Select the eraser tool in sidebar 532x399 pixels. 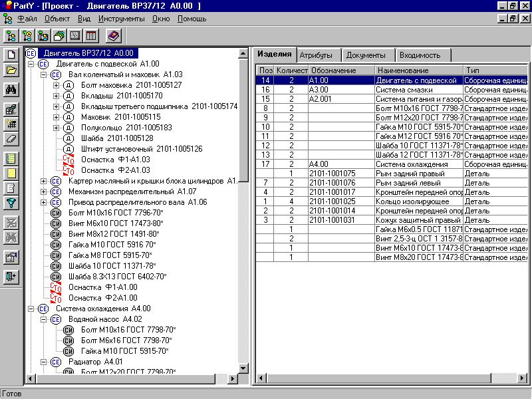tap(11, 139)
